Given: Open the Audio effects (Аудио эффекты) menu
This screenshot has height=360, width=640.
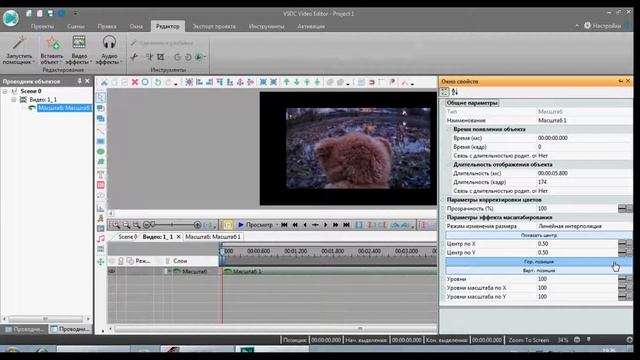Looking at the screenshot, I should point(109,50).
